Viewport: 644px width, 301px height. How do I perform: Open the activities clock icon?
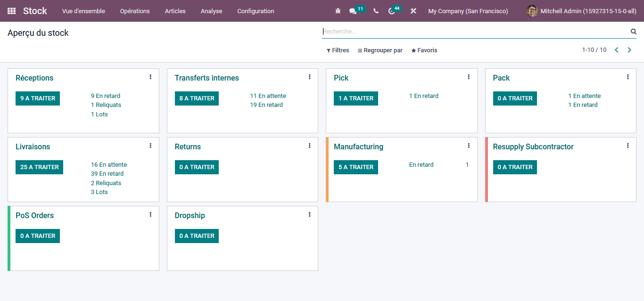click(x=391, y=11)
